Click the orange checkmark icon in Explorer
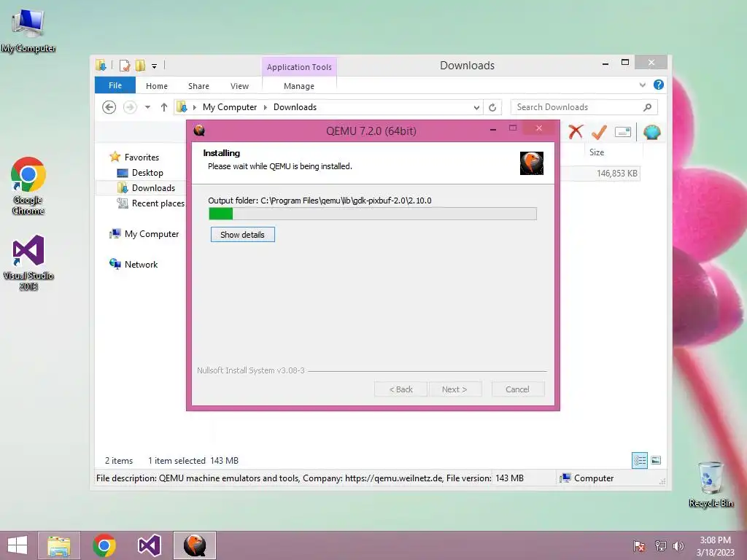The height and width of the screenshot is (560, 747). click(x=599, y=132)
